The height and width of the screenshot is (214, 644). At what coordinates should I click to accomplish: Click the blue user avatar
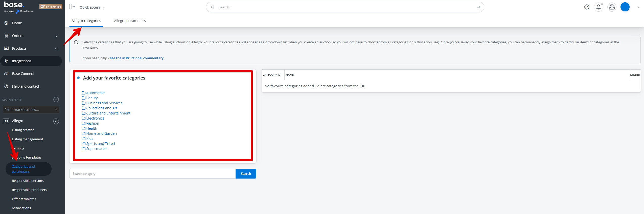point(625,7)
